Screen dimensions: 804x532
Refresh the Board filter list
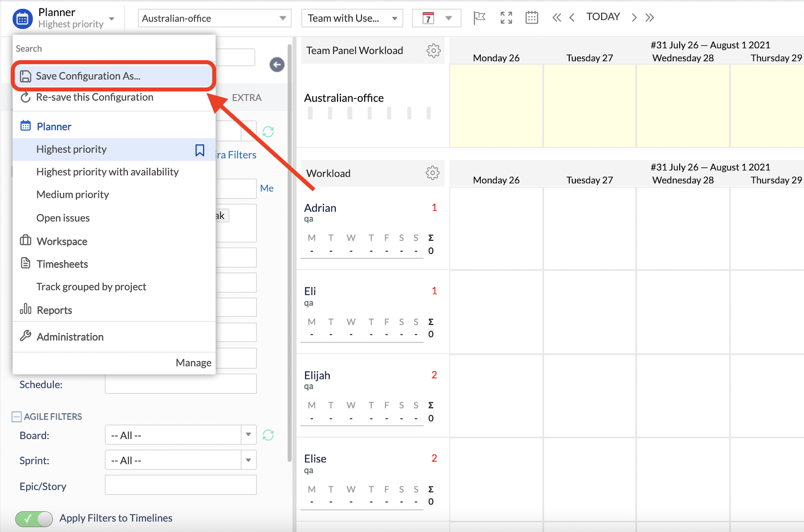point(268,435)
